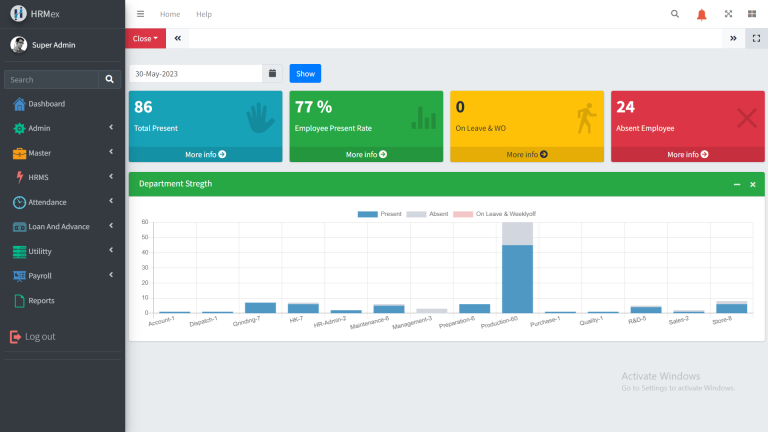The height and width of the screenshot is (432, 768).
Task: Open More info on Absent Employee card
Action: [x=687, y=154]
